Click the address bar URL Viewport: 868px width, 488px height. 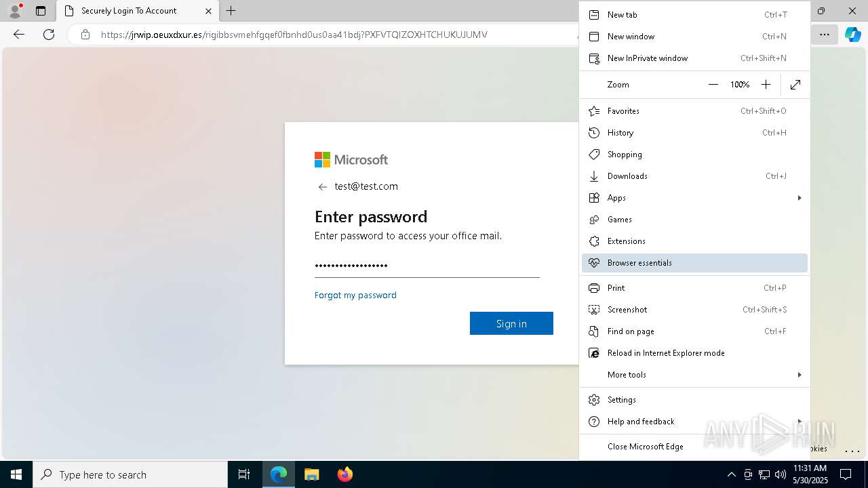(294, 35)
